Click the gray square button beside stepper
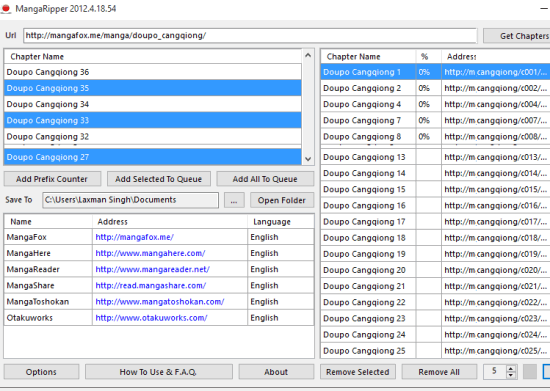Screen dimensions: 550x391 click(530, 372)
